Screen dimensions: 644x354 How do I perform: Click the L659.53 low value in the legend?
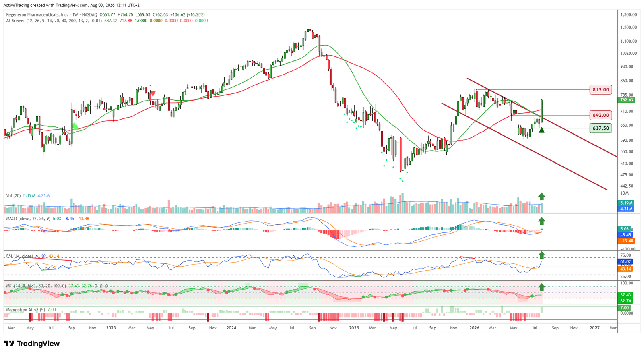(143, 15)
